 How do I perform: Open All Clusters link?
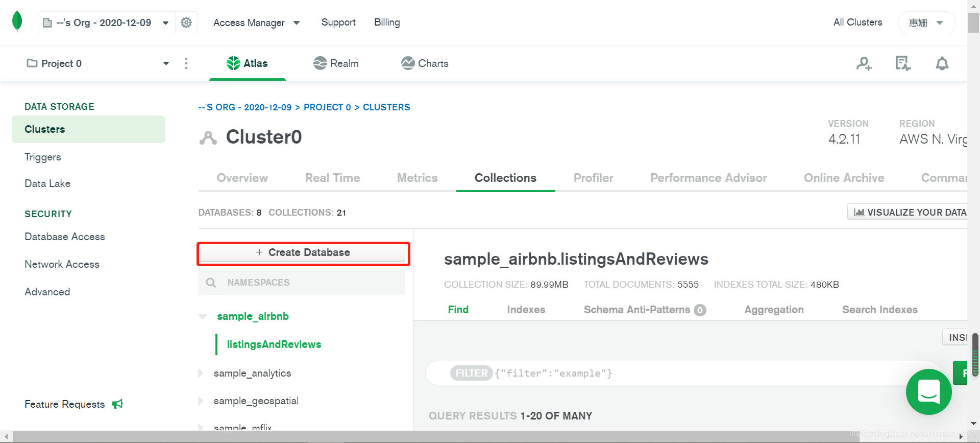point(857,22)
